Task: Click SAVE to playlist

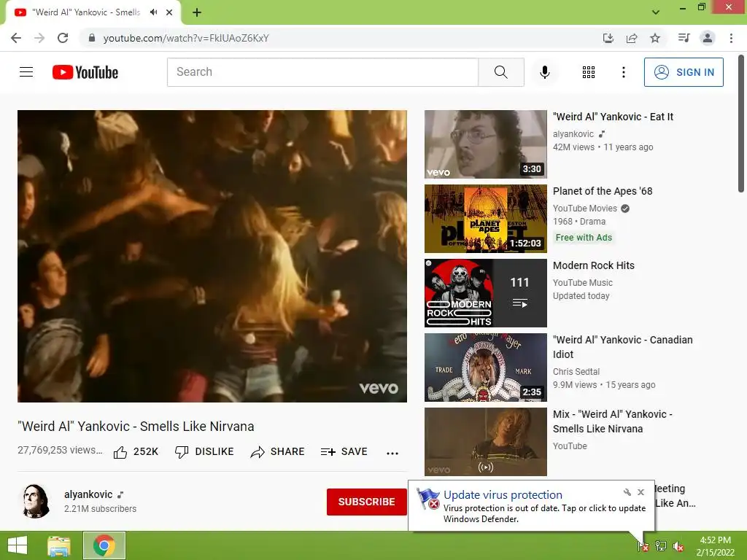Action: click(x=344, y=451)
